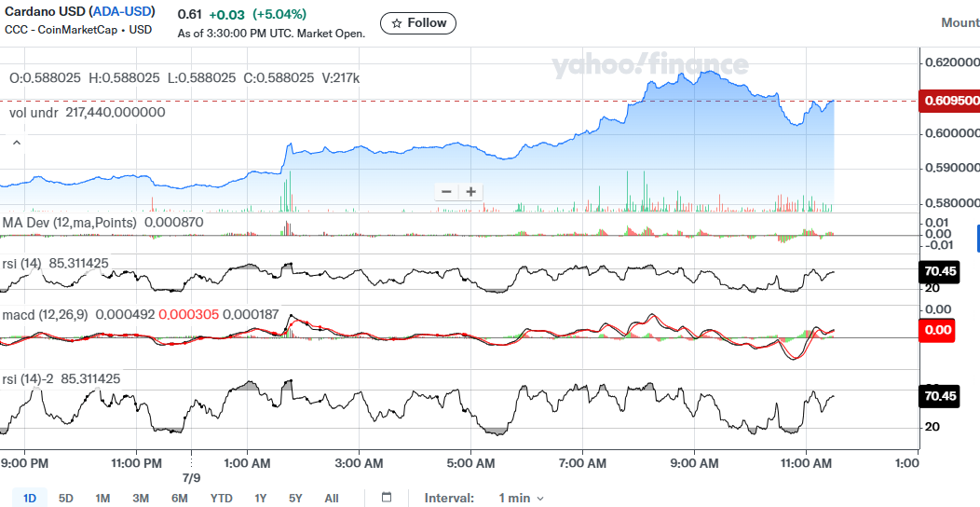Click the CCC - CoinMarketCap source text

78,30
